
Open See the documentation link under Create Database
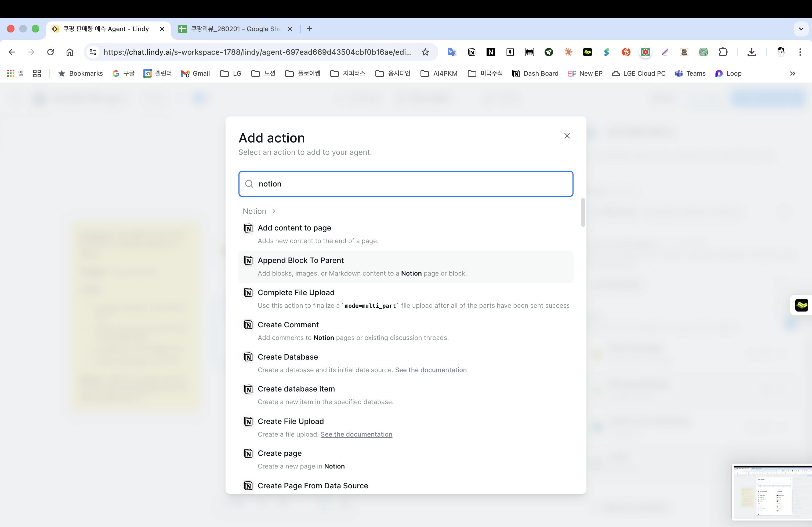click(x=430, y=370)
